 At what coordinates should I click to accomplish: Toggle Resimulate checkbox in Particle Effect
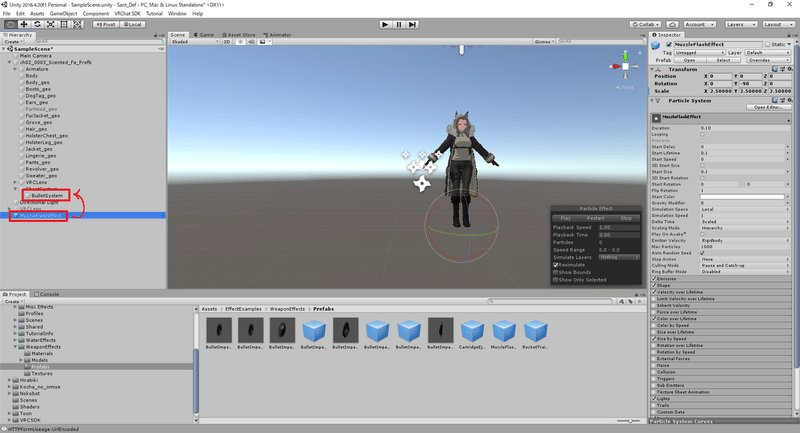point(556,265)
